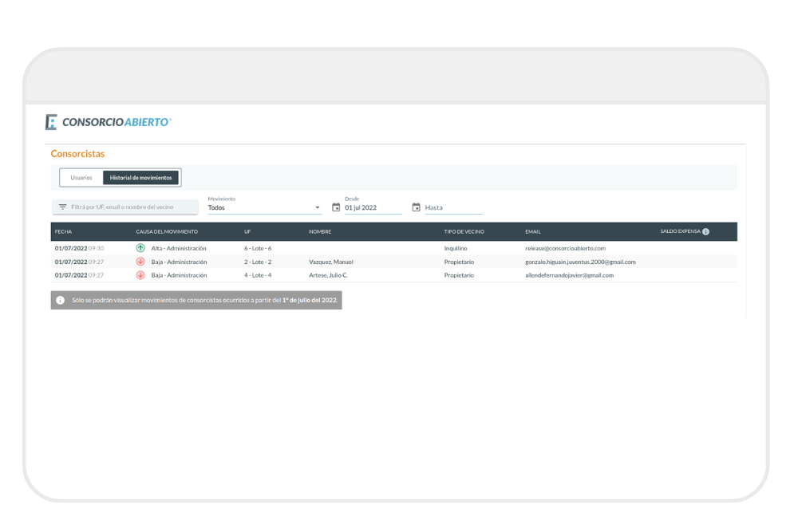Focus the filter by UF, email or name field
The height and width of the screenshot is (532, 798).
(x=128, y=207)
